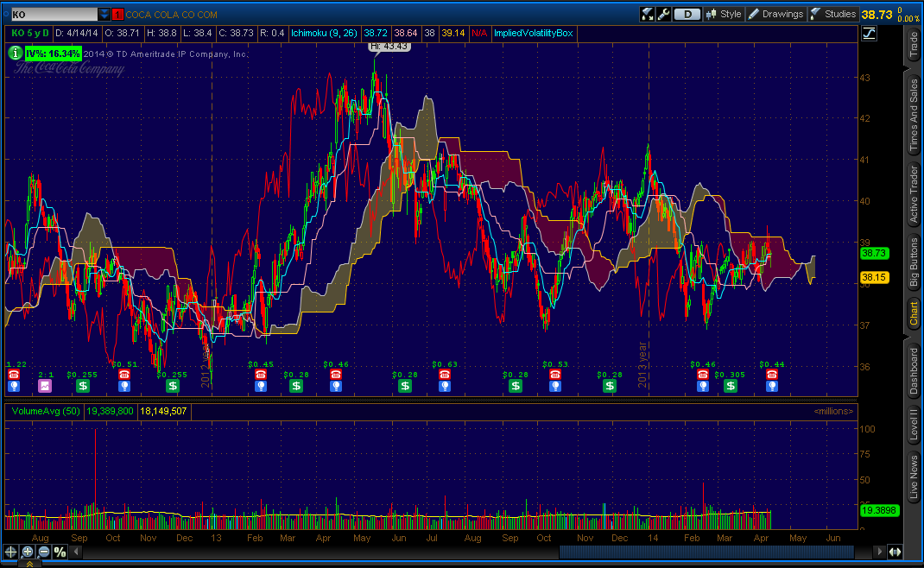Screen dimensions: 924x568
Task: Click the earnings bulb icon under $0.51
Action: tap(123, 386)
